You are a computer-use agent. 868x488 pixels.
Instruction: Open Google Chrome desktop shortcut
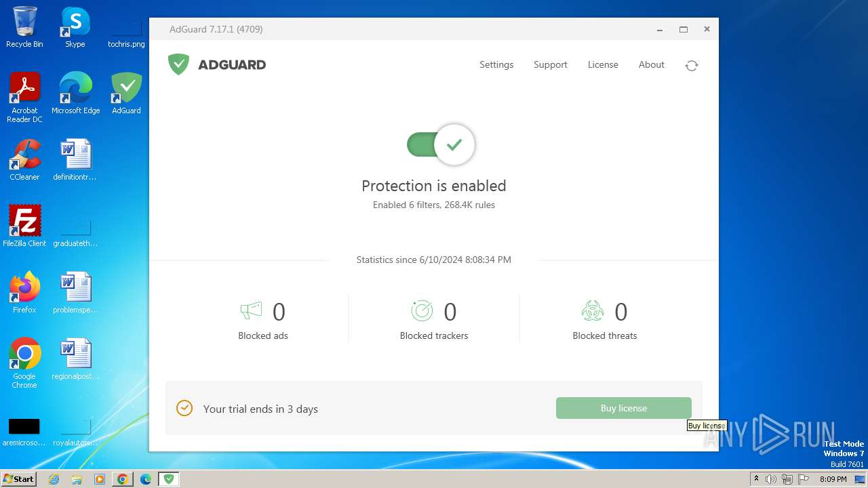[x=24, y=363]
